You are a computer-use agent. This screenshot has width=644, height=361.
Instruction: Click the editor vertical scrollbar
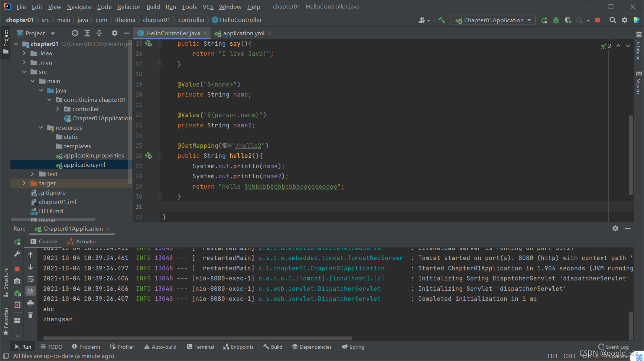pyautogui.click(x=631, y=155)
